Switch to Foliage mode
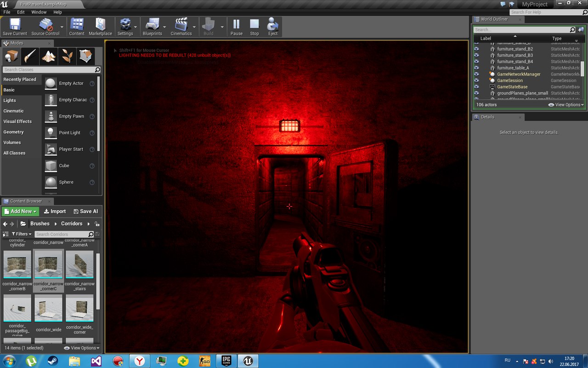The image size is (588, 368). click(x=68, y=56)
